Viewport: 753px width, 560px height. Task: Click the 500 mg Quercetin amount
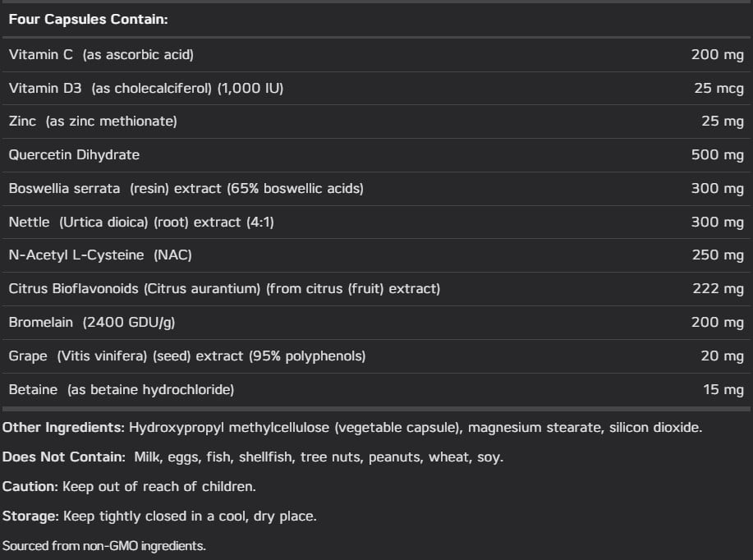pos(717,155)
